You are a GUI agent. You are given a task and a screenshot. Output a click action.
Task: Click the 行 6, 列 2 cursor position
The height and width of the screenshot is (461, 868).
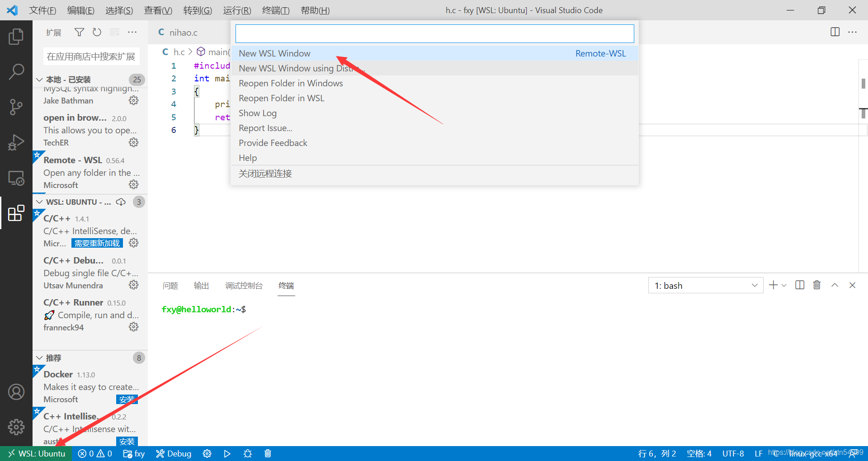[x=657, y=453]
